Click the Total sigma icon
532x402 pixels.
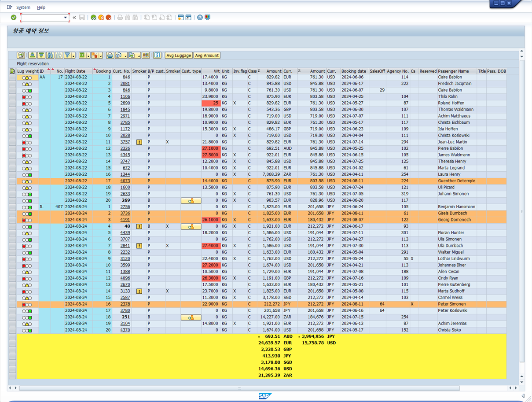pos(82,55)
